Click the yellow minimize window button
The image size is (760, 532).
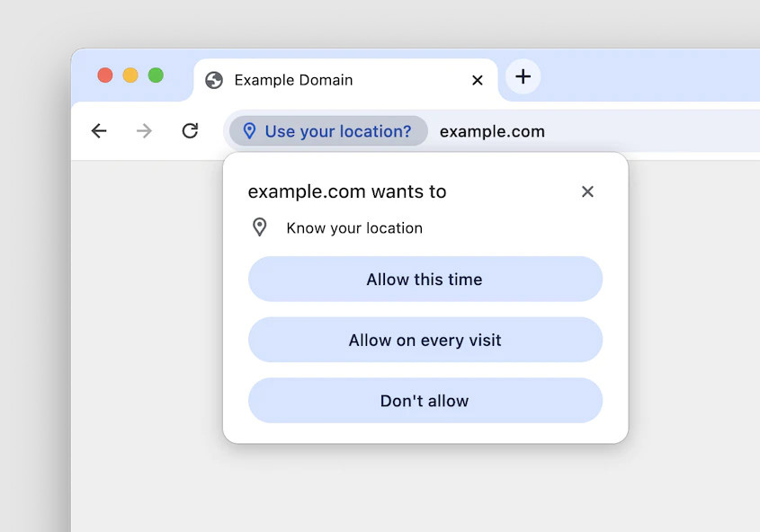pos(130,75)
